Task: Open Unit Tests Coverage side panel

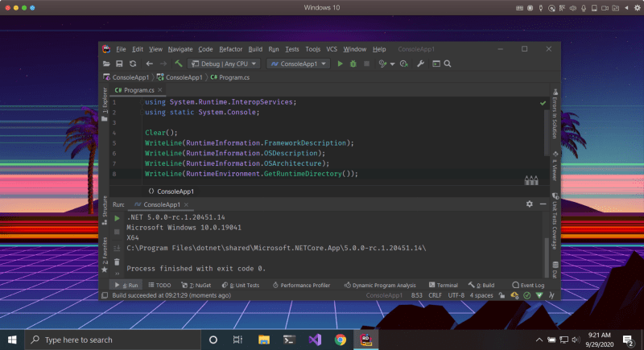Action: pyautogui.click(x=555, y=221)
